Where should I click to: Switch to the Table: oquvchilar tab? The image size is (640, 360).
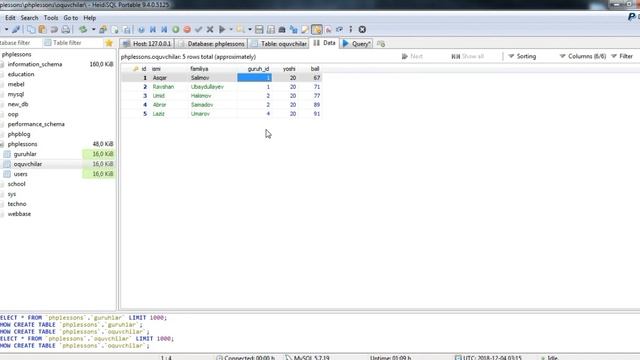click(279, 44)
